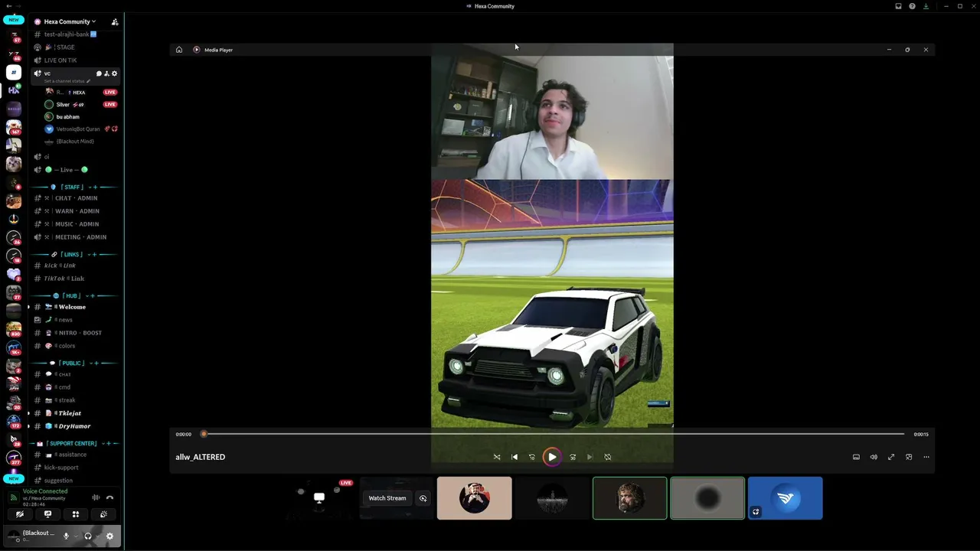Image resolution: width=980 pixels, height=551 pixels.
Task: Invite people to Hexa Community server
Action: pyautogui.click(x=115, y=21)
